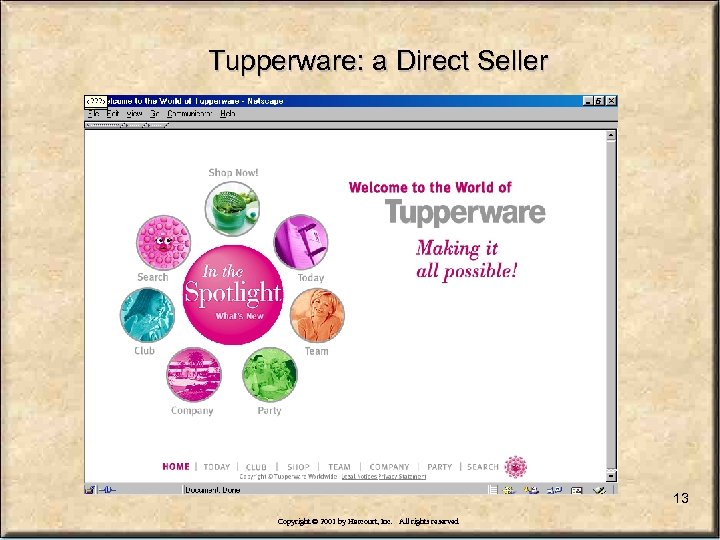Click the gray Tupperware logo text
This screenshot has width=720, height=540.
[465, 213]
